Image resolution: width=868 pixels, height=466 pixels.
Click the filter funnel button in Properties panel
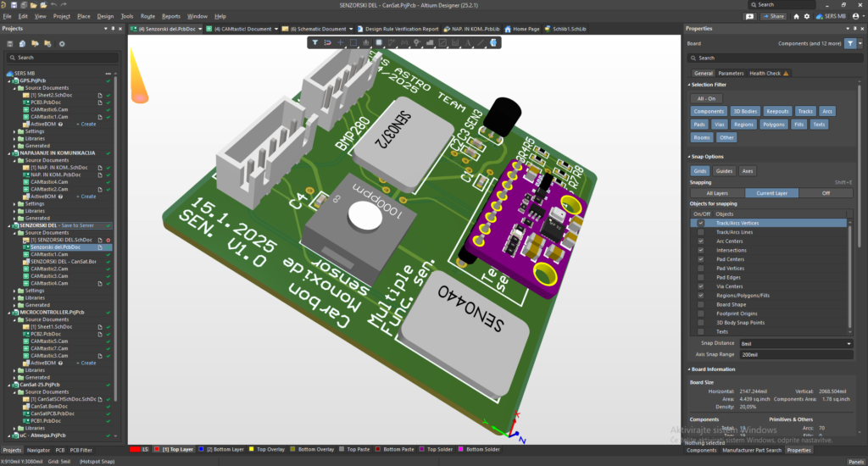tap(852, 43)
